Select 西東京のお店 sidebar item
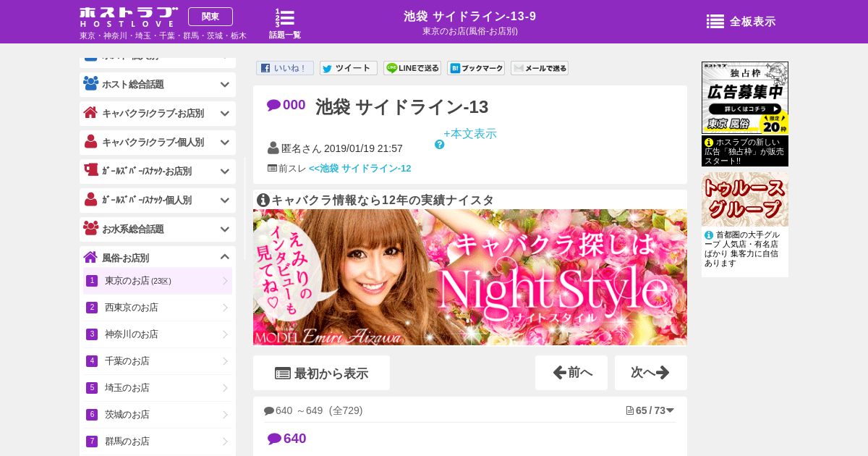Screen dimensions: 868x456 (x=158, y=308)
